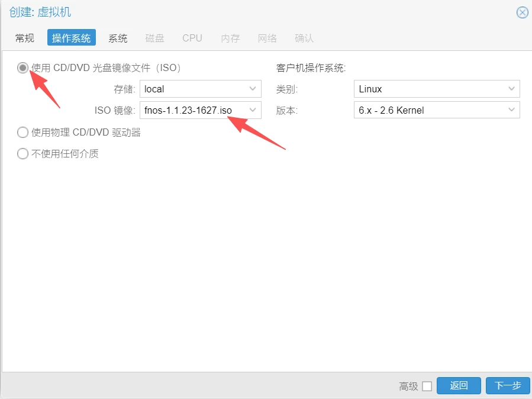Image resolution: width=532 pixels, height=399 pixels.
Task: Expand the 存储 dropdown arrow
Action: 253,89
